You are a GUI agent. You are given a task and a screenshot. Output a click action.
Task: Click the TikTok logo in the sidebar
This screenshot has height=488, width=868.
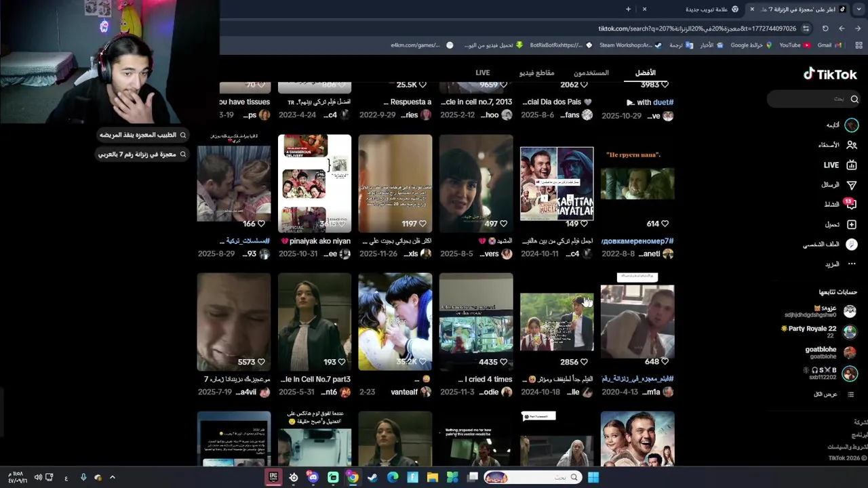pyautogui.click(x=830, y=74)
